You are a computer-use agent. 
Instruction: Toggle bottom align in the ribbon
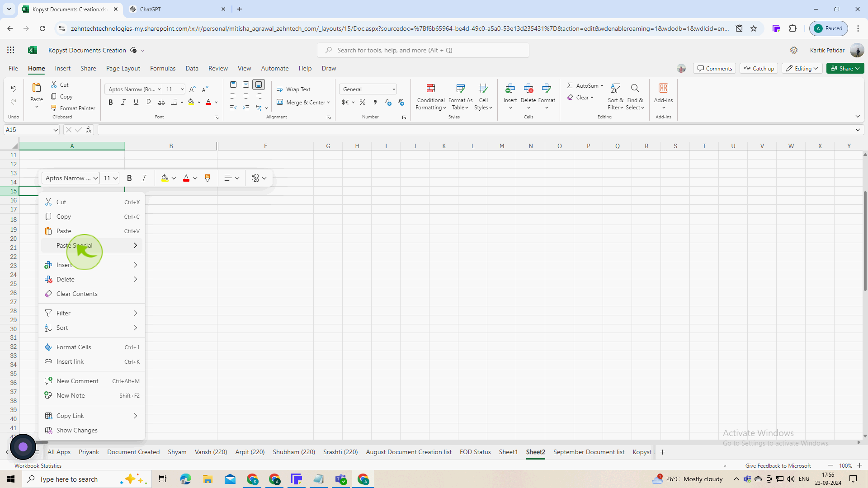[x=259, y=84]
